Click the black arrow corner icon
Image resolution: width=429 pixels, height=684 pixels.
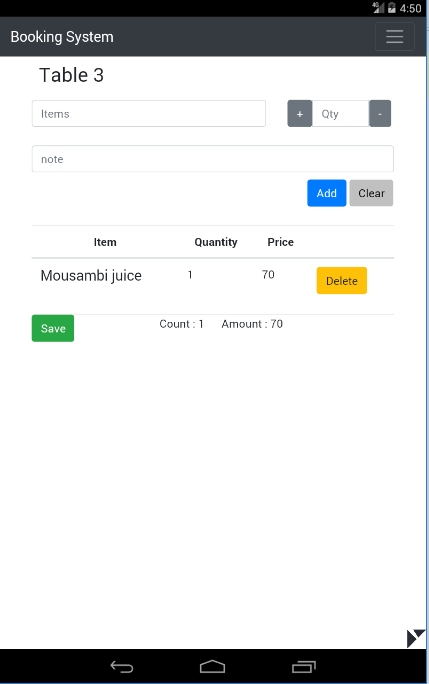(415, 638)
